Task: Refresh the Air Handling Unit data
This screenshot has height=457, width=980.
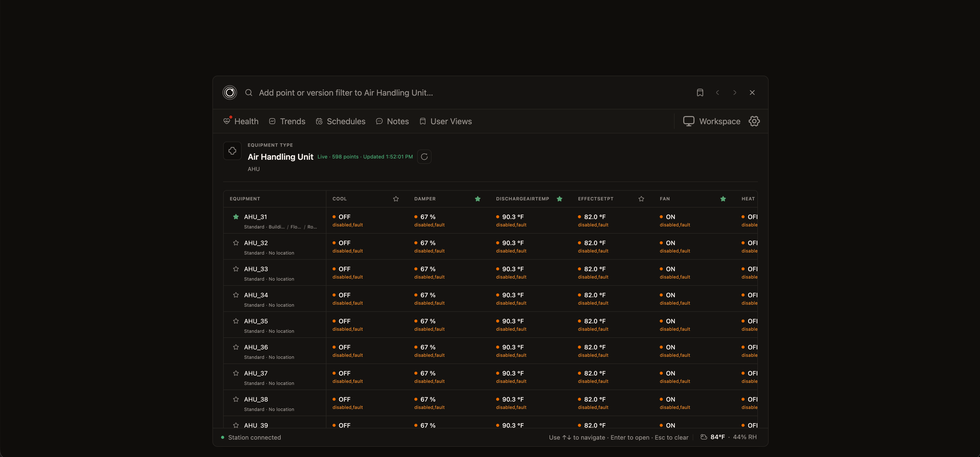Action: coord(424,157)
